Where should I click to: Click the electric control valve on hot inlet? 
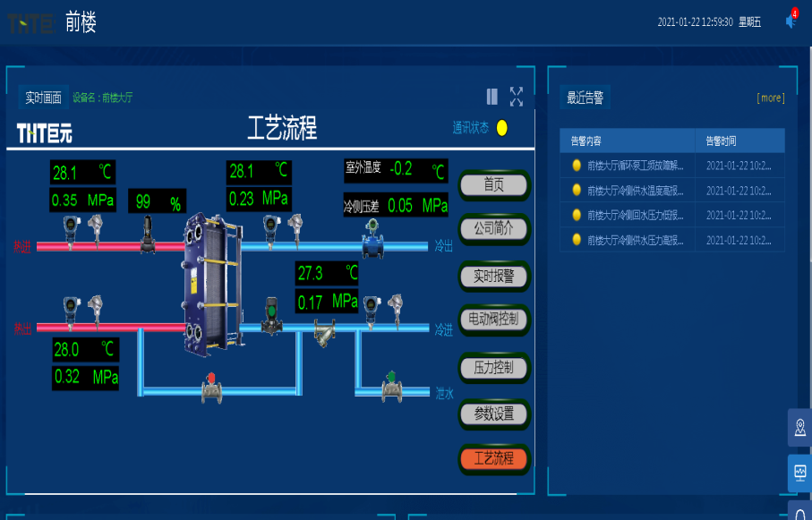(148, 236)
